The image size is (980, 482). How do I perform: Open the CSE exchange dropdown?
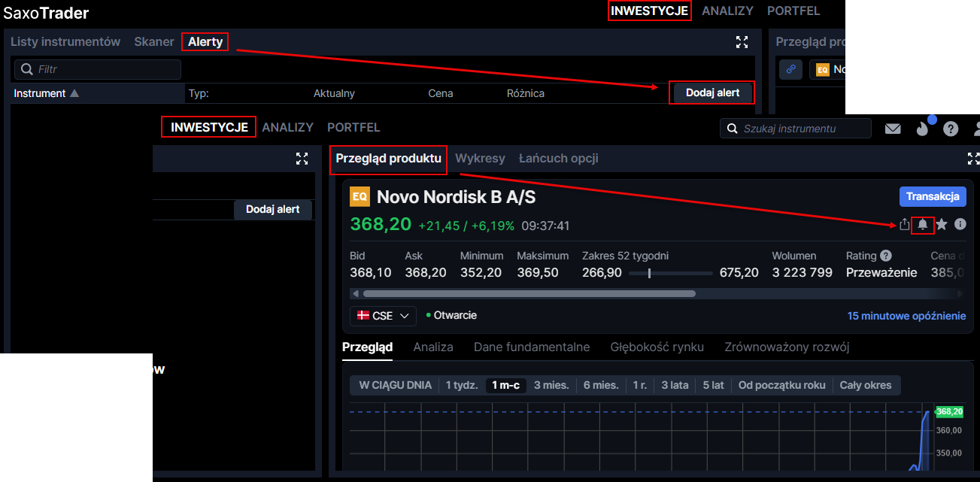point(383,316)
